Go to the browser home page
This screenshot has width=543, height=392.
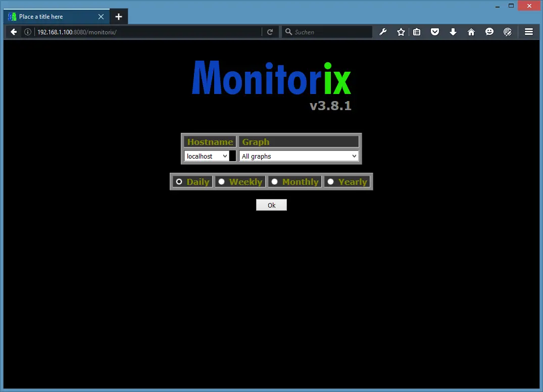click(x=471, y=32)
